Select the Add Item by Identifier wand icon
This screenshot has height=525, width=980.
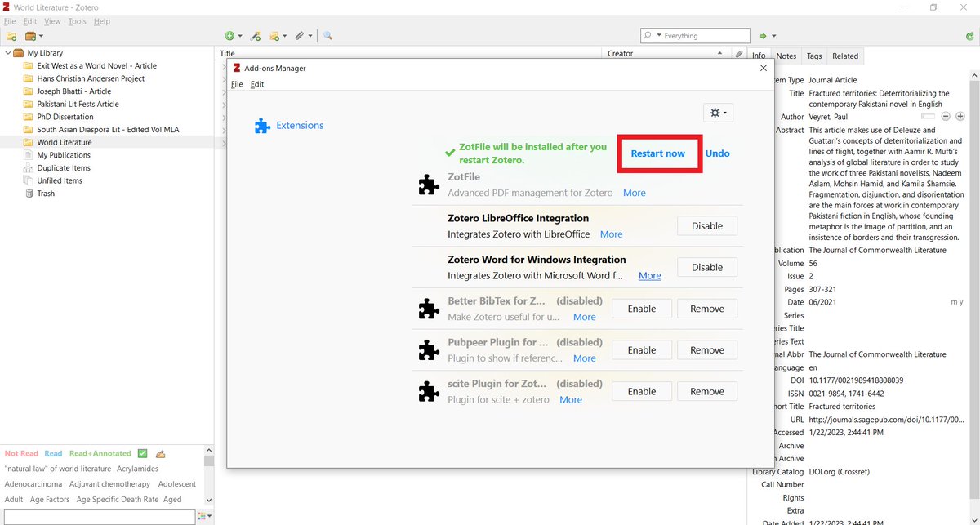[255, 36]
